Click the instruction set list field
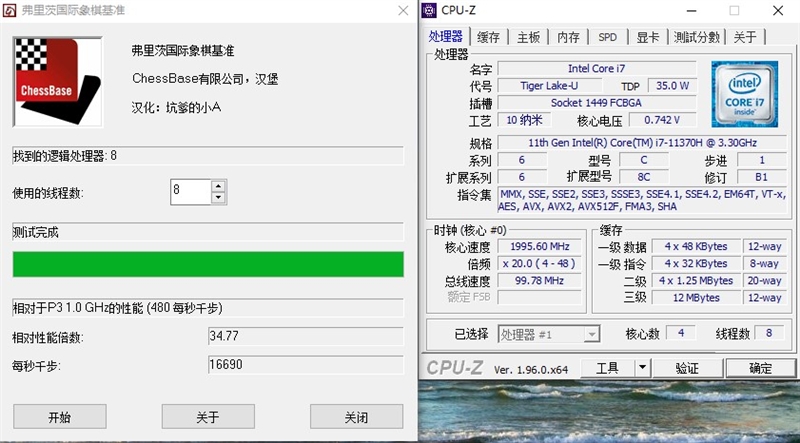 (642, 200)
